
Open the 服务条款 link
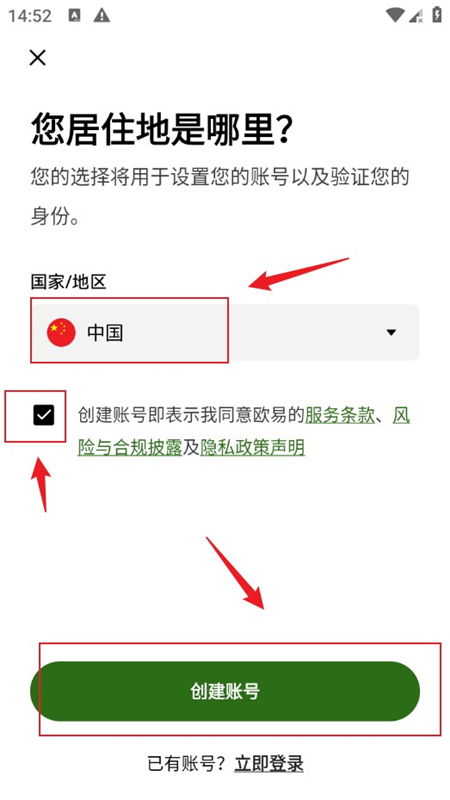[340, 416]
